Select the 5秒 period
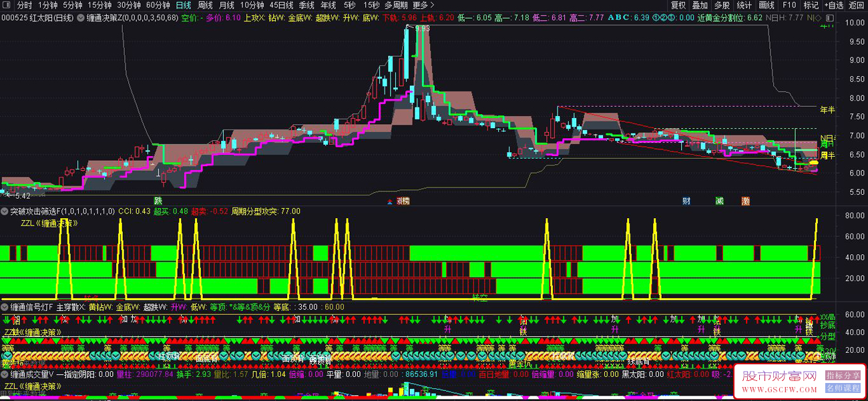Image resolution: width=868 pixels, height=401 pixels. pyautogui.click(x=350, y=5)
